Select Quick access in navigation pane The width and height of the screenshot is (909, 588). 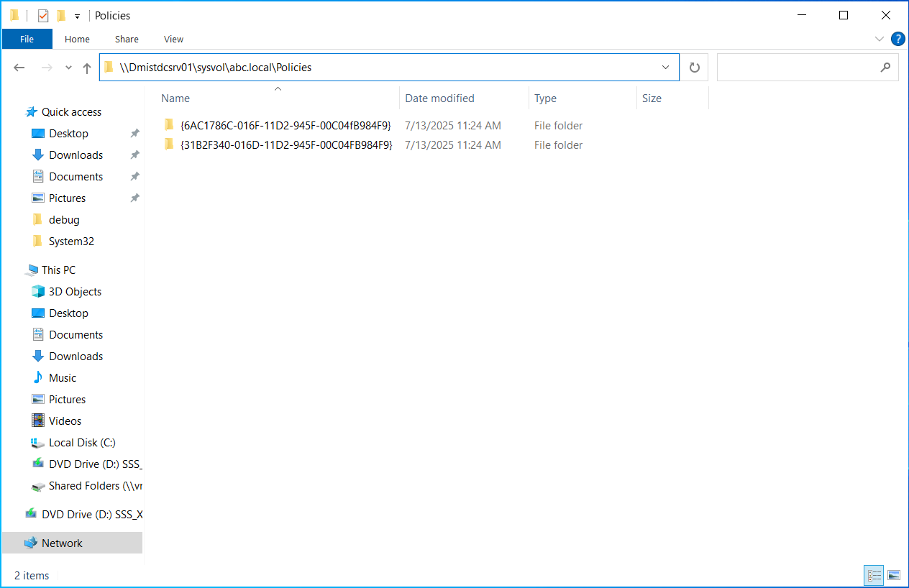pos(71,112)
